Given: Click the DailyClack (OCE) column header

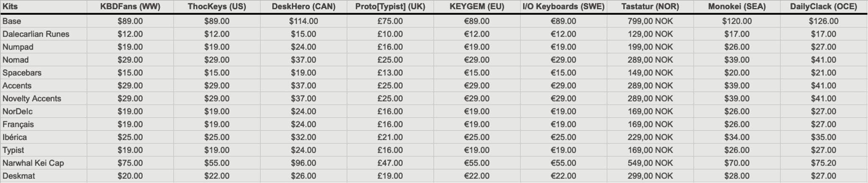Looking at the screenshot, I should 823,7.
